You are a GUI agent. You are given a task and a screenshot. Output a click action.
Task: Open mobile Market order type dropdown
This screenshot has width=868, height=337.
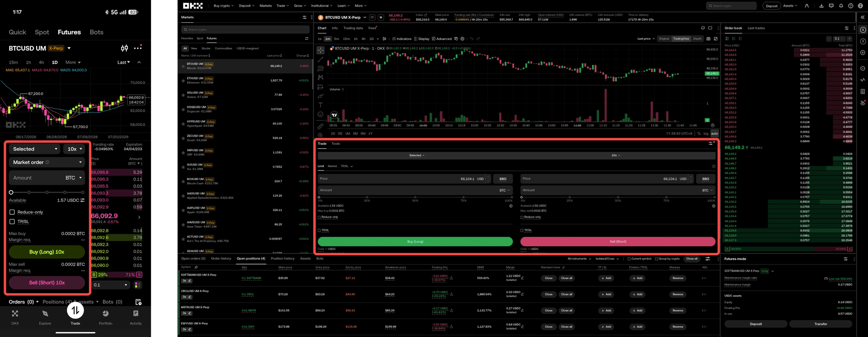tap(47, 162)
